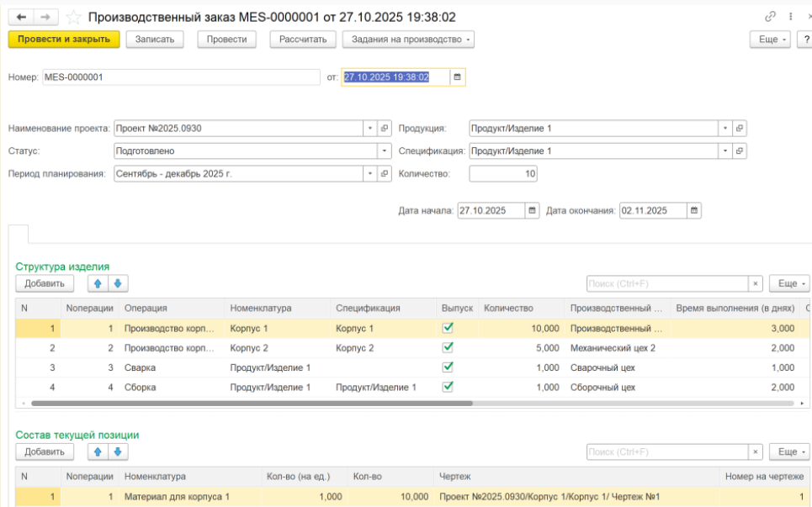812x507 pixels.
Task: Add a row to Структура изделия
Action: coord(45,283)
